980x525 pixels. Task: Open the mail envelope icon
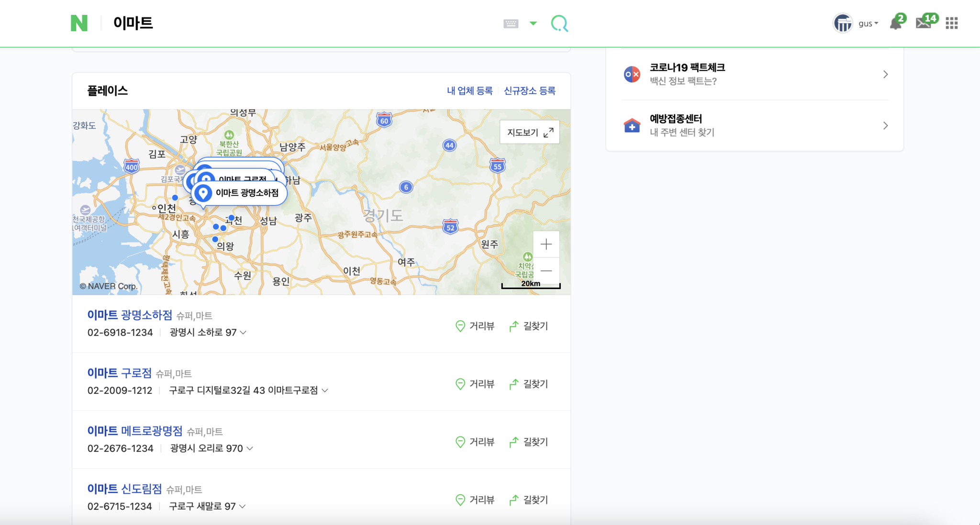coord(923,23)
